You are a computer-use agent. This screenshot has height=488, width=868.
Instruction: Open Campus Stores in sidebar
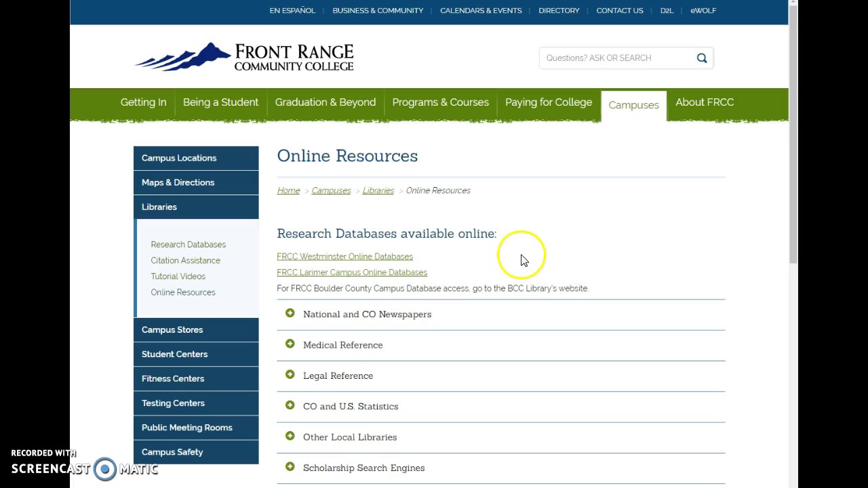click(196, 330)
